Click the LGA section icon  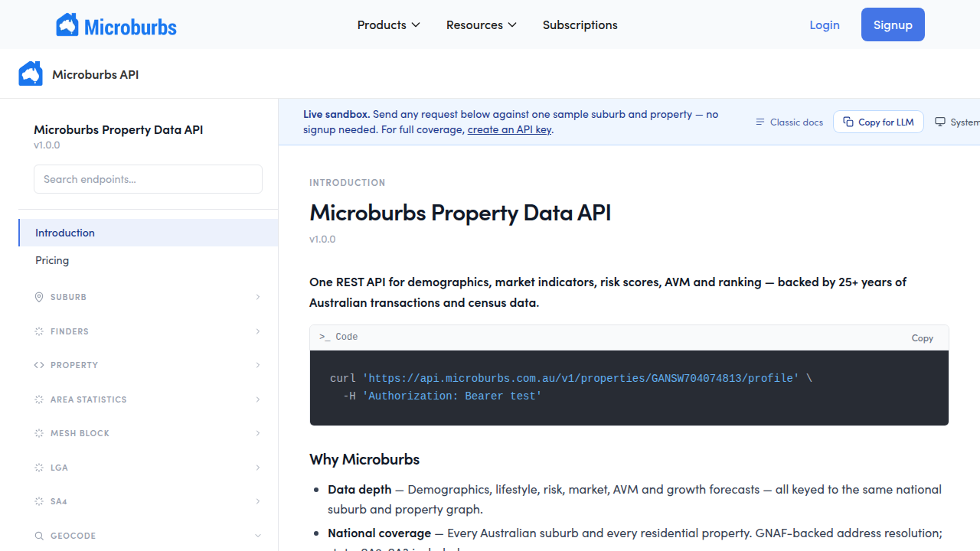coord(39,468)
